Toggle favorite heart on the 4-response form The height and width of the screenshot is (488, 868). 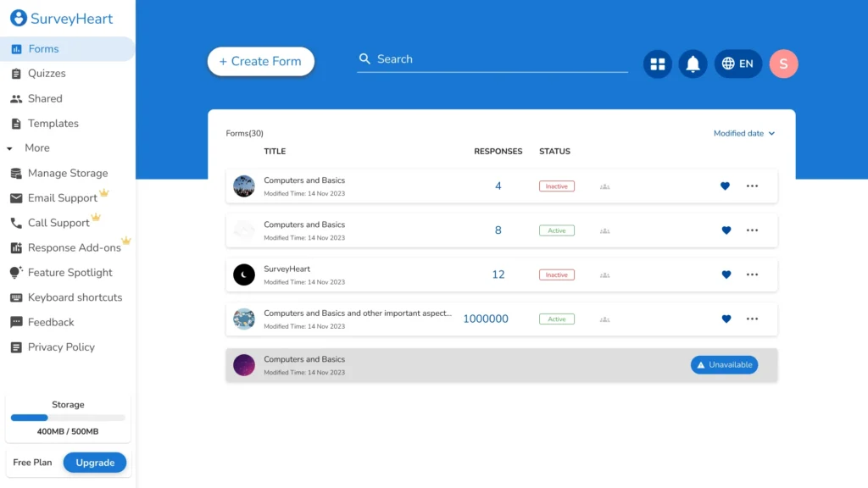725,186
